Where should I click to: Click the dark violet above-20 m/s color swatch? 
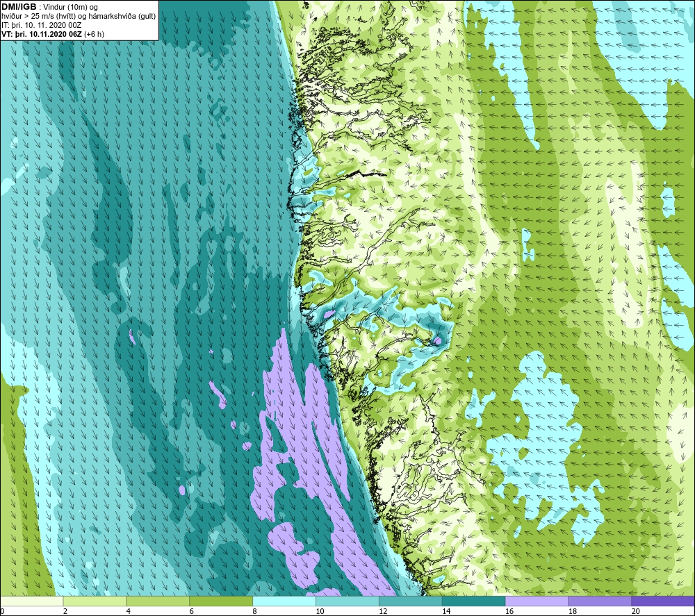tap(663, 601)
